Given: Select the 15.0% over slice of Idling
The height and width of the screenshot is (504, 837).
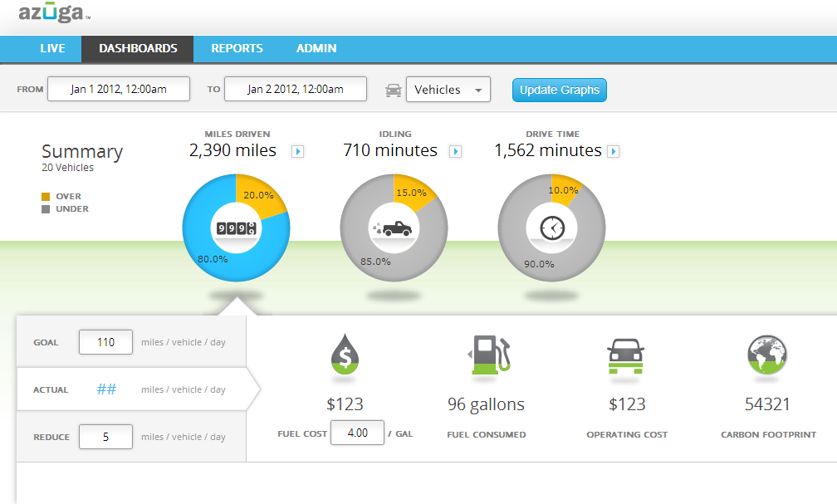Looking at the screenshot, I should (412, 193).
